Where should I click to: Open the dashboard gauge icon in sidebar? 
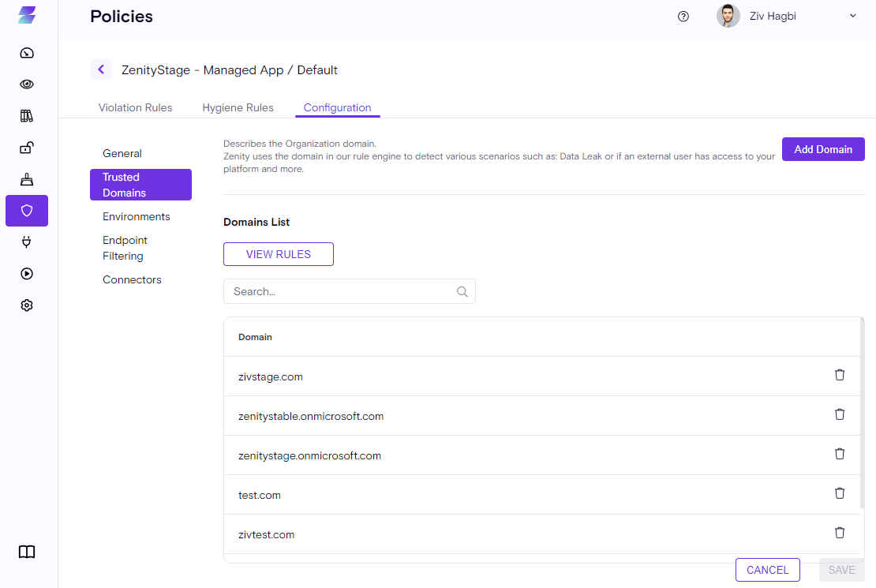[x=27, y=53]
